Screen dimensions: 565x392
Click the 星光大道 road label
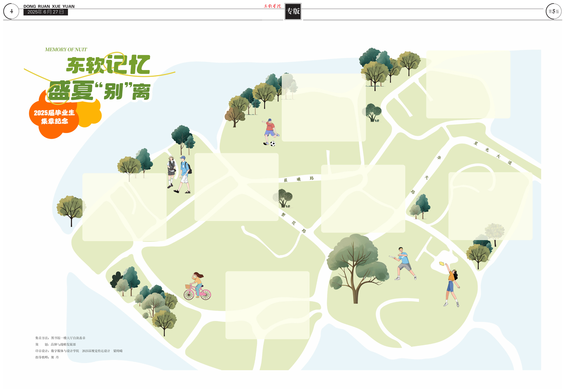click(493, 153)
